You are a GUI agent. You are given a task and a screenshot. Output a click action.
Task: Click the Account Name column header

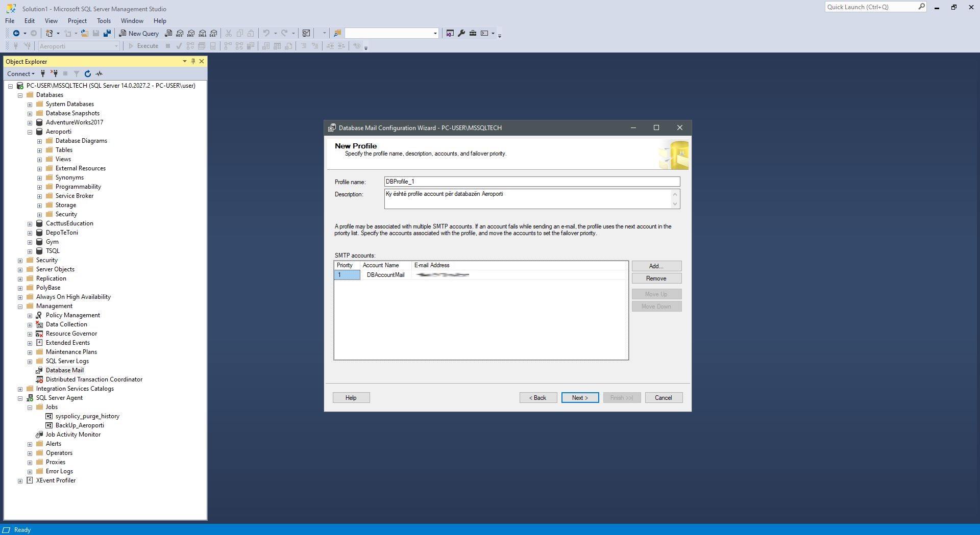(386, 265)
